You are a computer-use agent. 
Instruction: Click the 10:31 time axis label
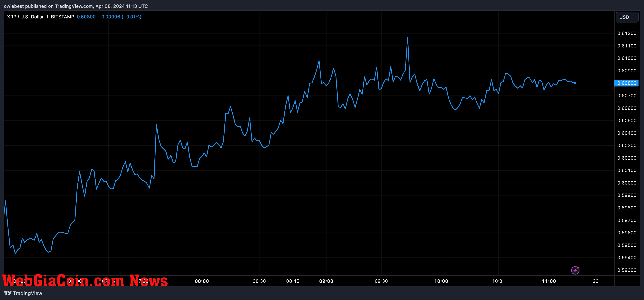499,281
